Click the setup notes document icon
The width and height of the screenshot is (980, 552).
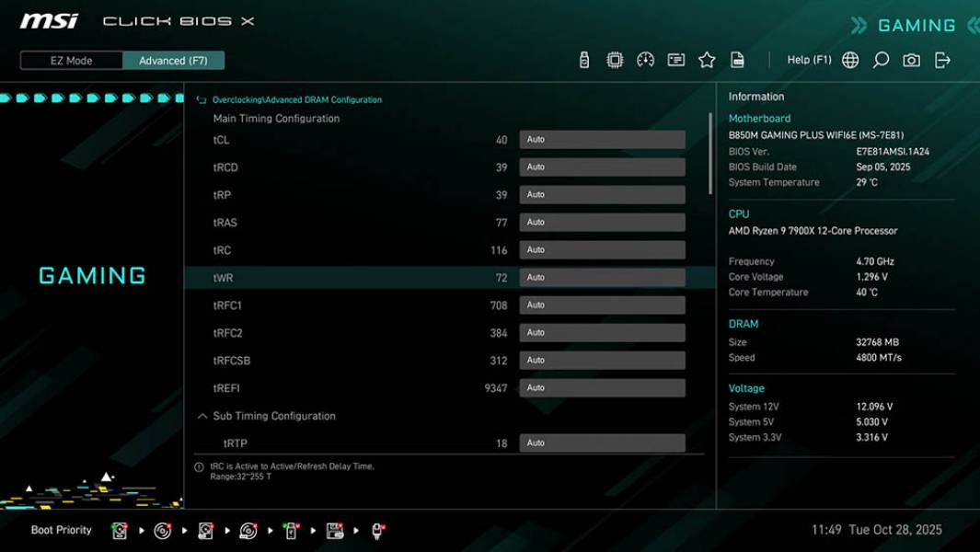(x=737, y=59)
